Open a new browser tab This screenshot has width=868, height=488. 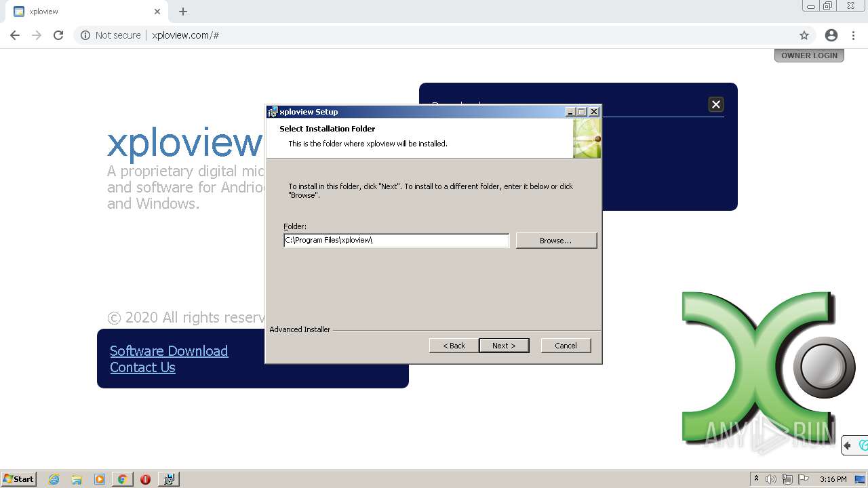183,12
